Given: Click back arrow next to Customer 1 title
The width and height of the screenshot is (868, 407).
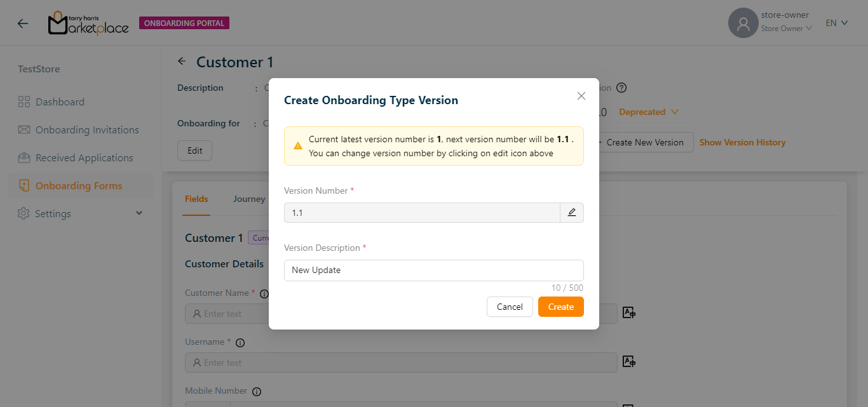Looking at the screenshot, I should [x=182, y=62].
